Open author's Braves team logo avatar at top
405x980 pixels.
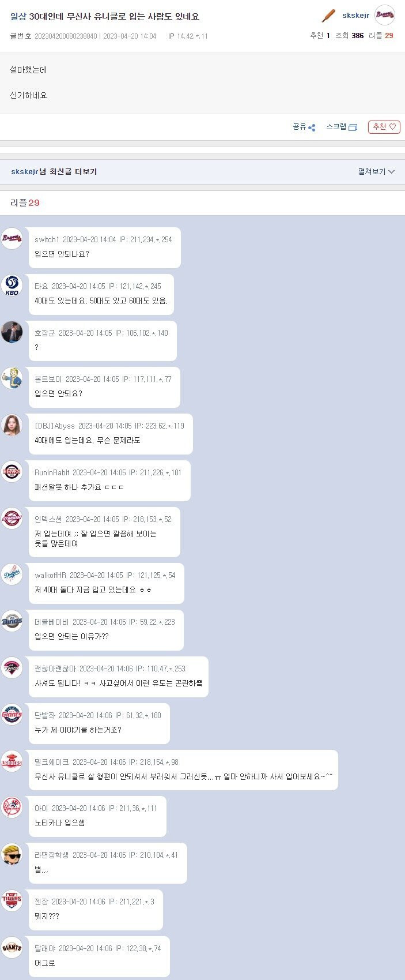[x=385, y=15]
